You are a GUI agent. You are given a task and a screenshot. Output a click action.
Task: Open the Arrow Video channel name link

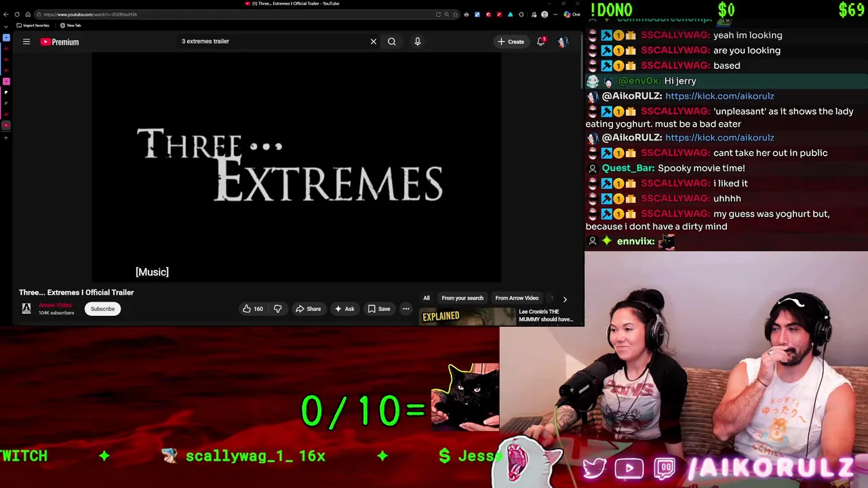coord(54,306)
